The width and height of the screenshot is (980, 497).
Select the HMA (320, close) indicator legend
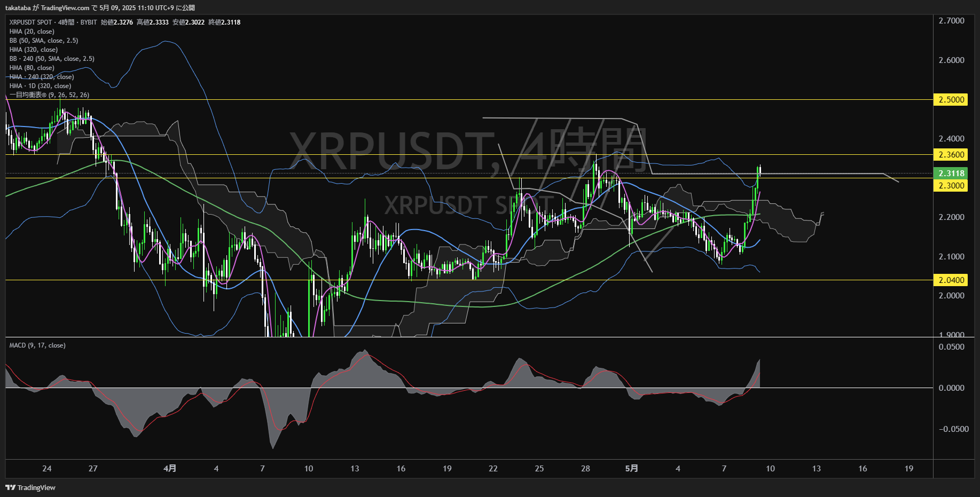pos(33,50)
